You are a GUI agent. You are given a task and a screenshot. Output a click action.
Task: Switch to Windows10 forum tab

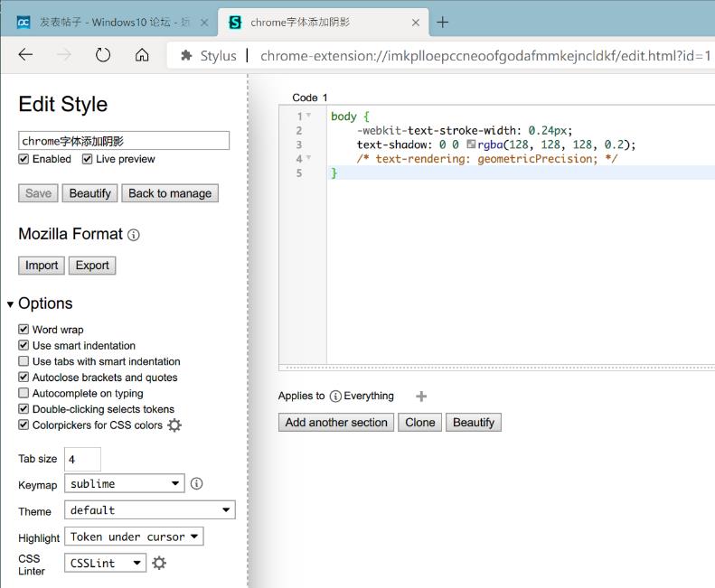(x=114, y=23)
